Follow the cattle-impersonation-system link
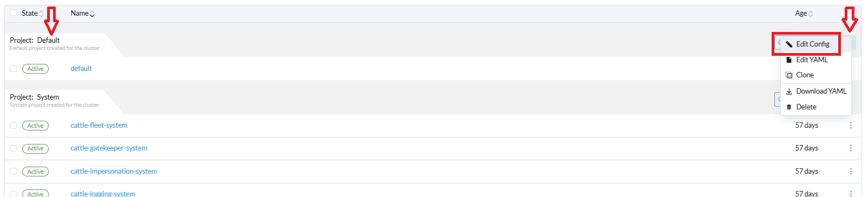Screen dimensions: 868x197 click(x=114, y=171)
